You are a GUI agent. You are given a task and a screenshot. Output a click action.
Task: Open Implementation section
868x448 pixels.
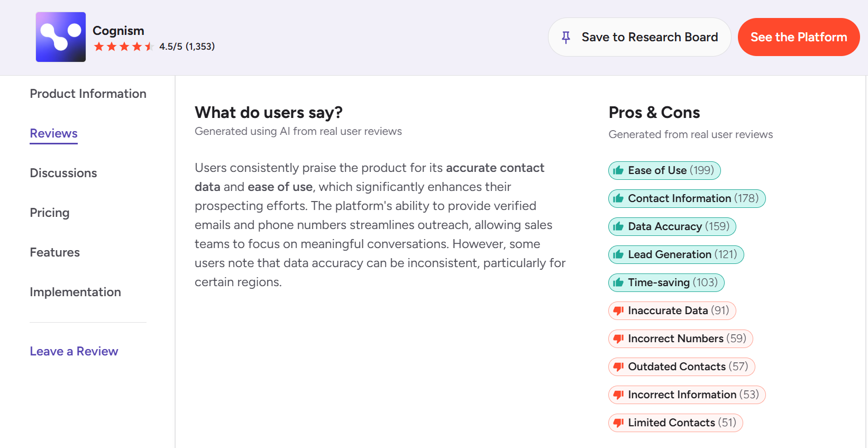[76, 292]
